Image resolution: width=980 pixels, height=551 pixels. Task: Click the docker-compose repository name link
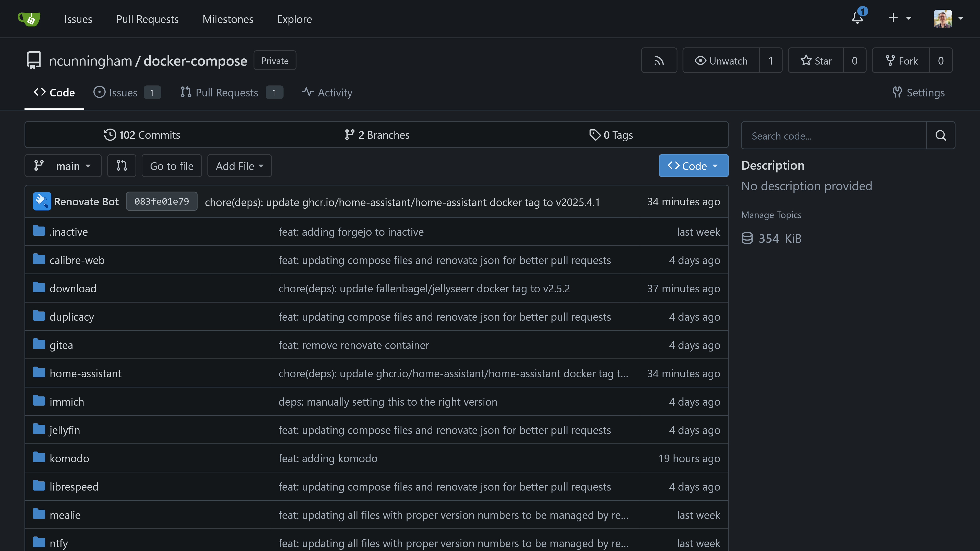tap(195, 61)
